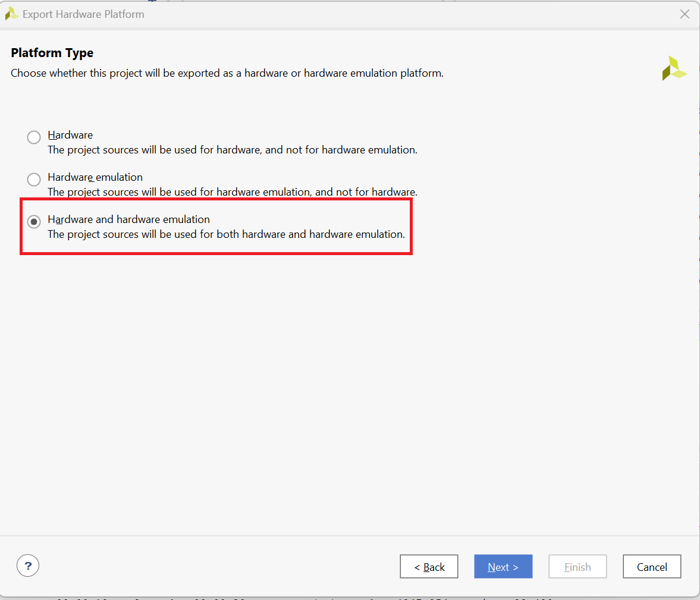Select the Hardware emulation radio button

(34, 180)
